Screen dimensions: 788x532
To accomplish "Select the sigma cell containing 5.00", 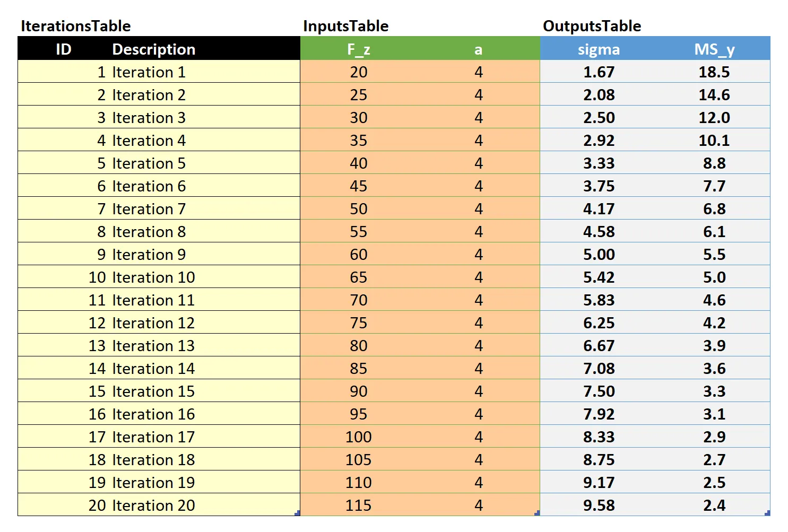I will (x=599, y=254).
